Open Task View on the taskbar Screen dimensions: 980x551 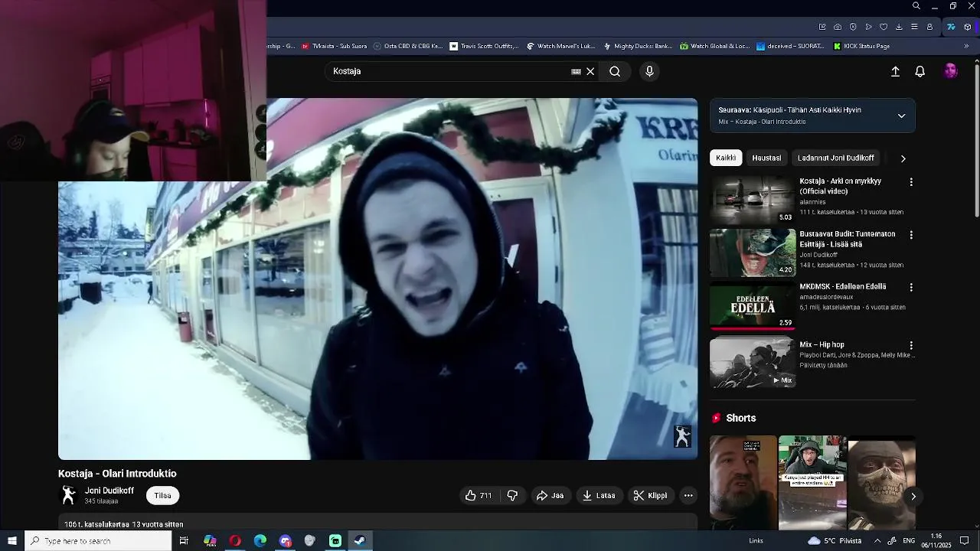click(x=184, y=541)
